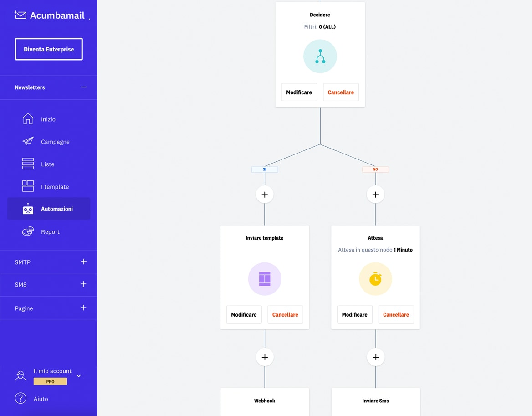
Task: Click Modificare on the Decidere node
Action: point(299,92)
